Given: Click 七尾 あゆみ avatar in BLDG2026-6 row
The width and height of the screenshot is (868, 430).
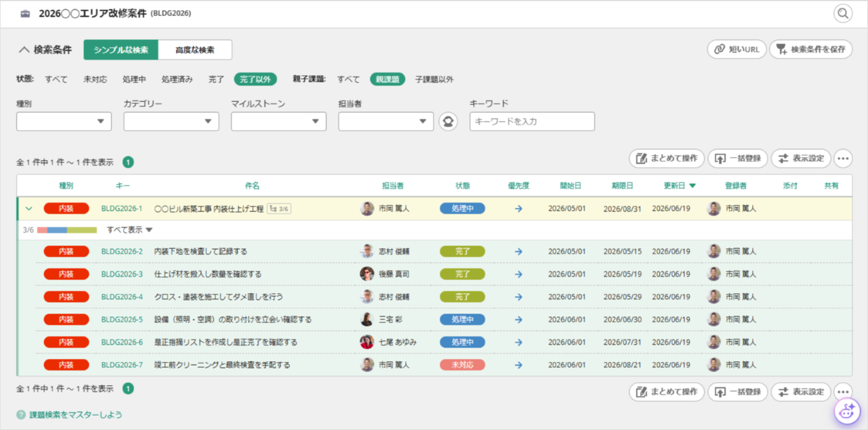Looking at the screenshot, I should coord(367,342).
